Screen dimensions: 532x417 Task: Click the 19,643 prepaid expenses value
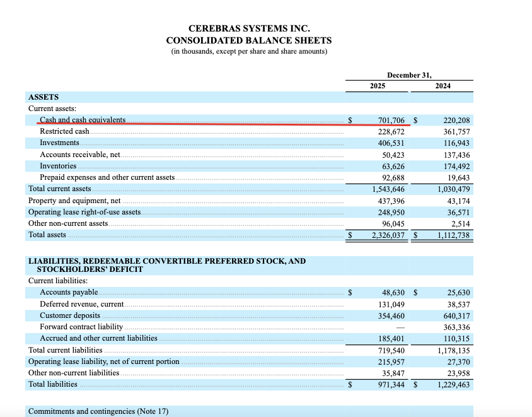pyautogui.click(x=459, y=178)
